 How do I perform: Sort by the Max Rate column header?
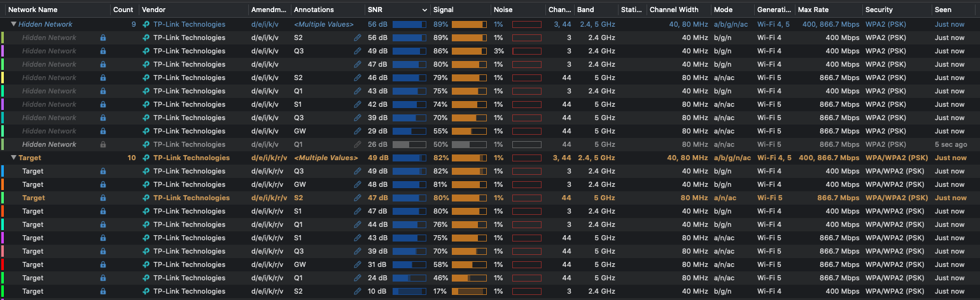(813, 10)
